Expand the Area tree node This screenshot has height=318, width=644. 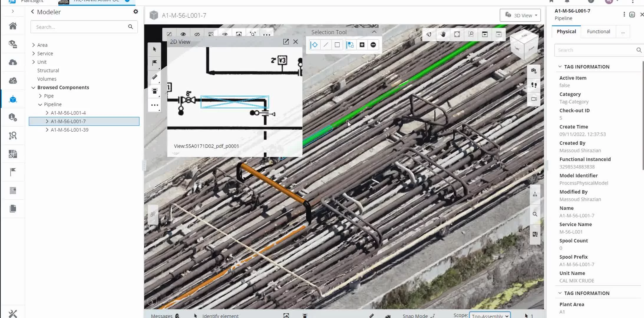33,45
